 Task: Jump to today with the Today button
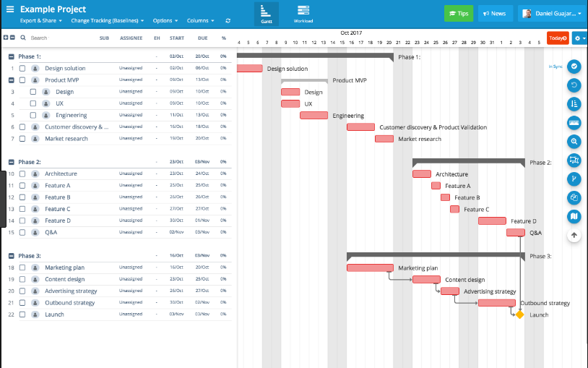(x=557, y=38)
